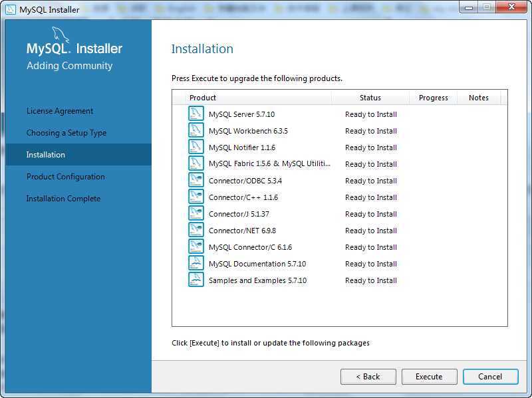Click Ready to Install status for MySQL Documentation
Image resolution: width=532 pixels, height=398 pixels.
point(371,264)
